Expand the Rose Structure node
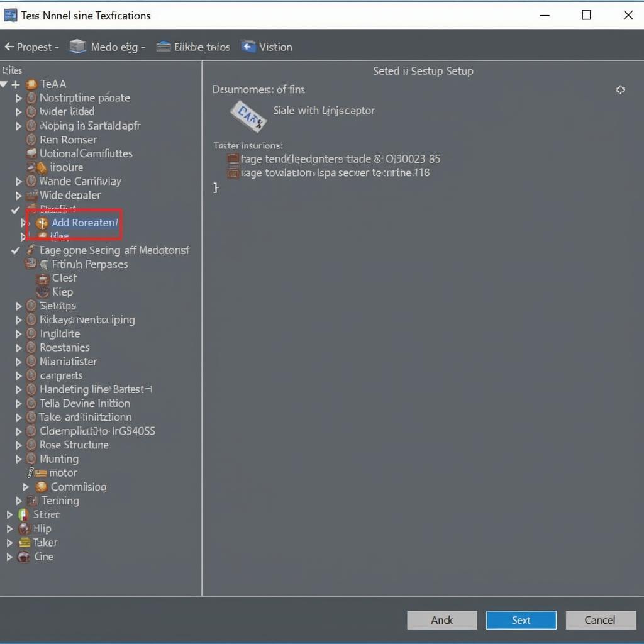This screenshot has width=644, height=644. tap(18, 445)
